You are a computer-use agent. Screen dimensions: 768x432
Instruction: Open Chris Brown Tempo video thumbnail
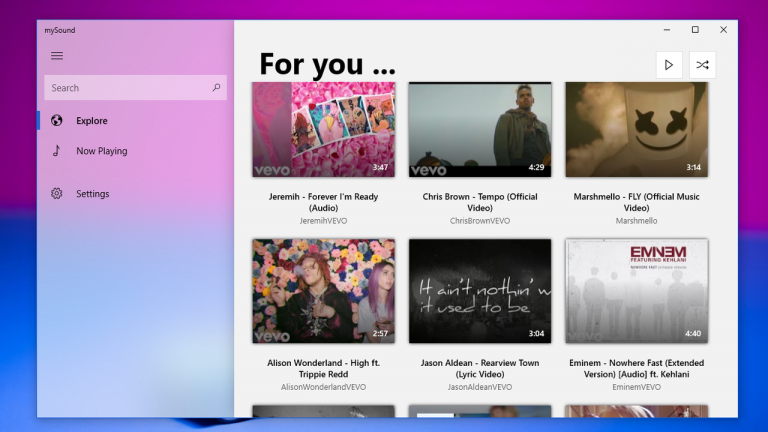(x=480, y=129)
